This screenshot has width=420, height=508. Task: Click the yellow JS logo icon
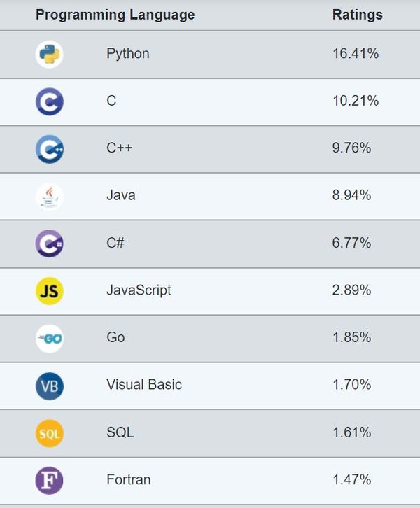pyautogui.click(x=50, y=290)
